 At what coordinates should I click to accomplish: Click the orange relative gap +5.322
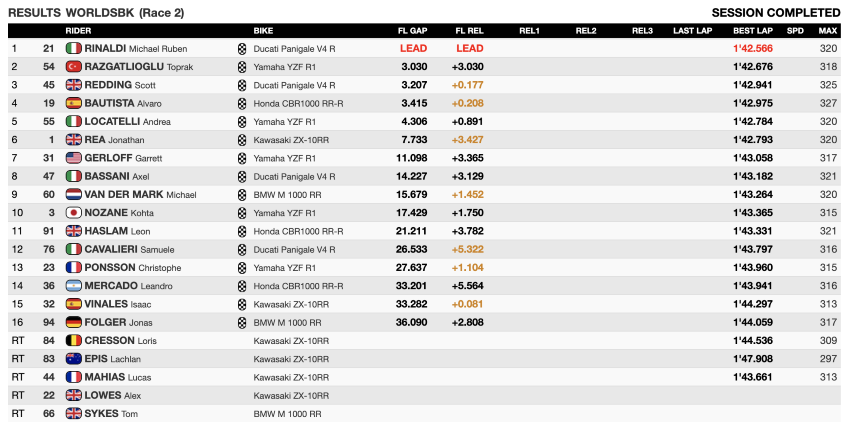coord(467,249)
